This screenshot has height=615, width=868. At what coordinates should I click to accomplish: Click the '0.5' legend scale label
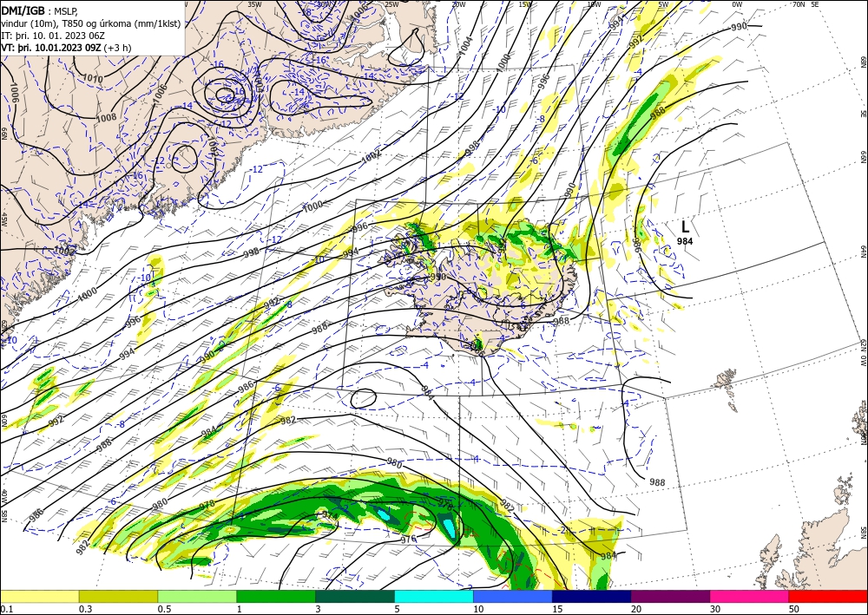tap(164, 609)
